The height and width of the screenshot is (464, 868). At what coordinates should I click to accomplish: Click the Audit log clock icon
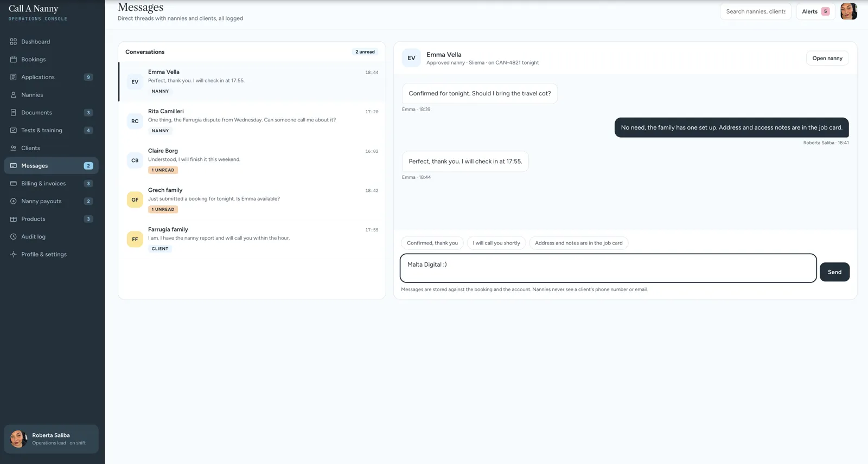pyautogui.click(x=14, y=237)
